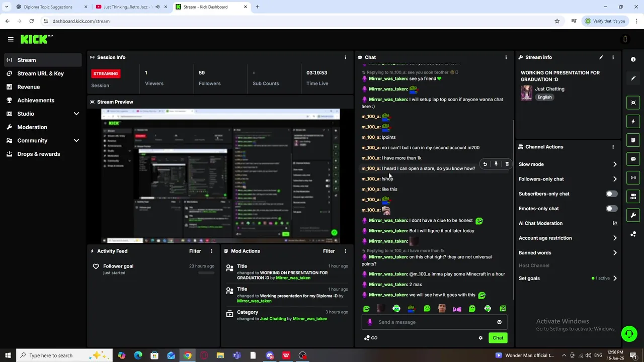
Task: Go to Stream URL & Key
Action: pos(43,73)
